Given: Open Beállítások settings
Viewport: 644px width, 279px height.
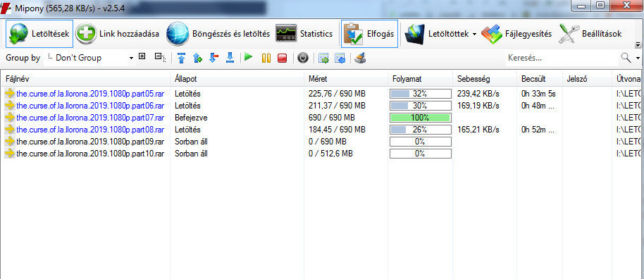Looking at the screenshot, I should (x=590, y=34).
